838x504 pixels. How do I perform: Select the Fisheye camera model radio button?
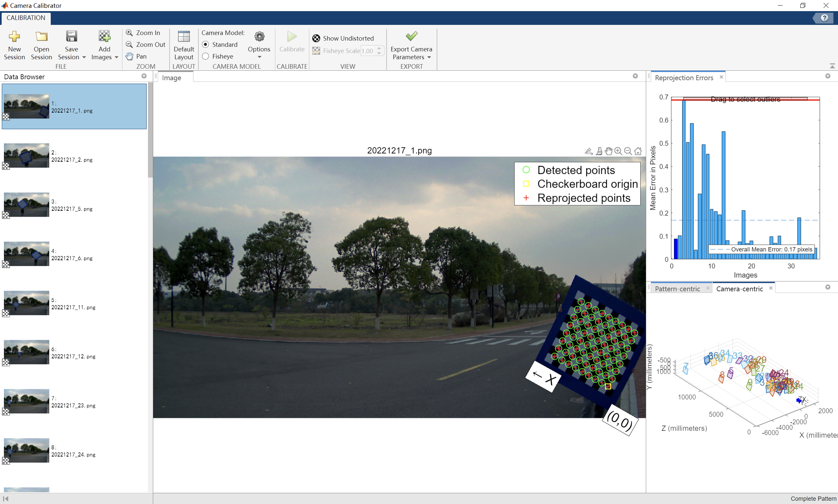click(205, 56)
